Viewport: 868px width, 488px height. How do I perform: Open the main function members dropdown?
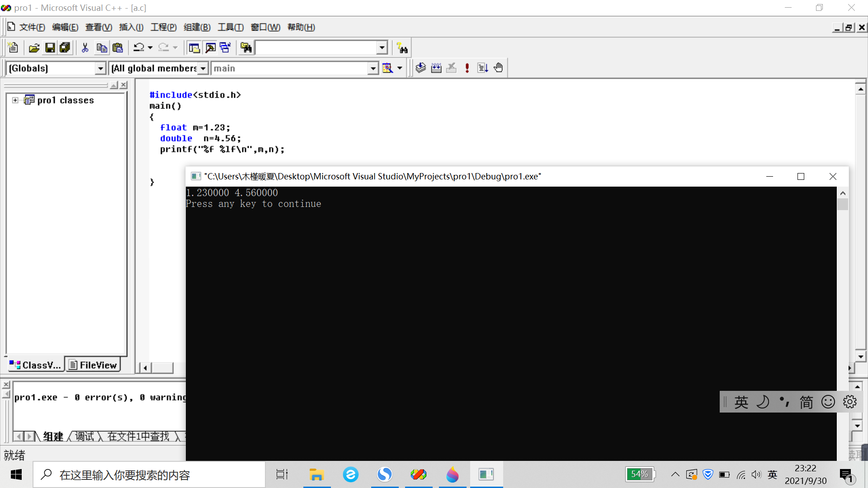[x=373, y=68]
